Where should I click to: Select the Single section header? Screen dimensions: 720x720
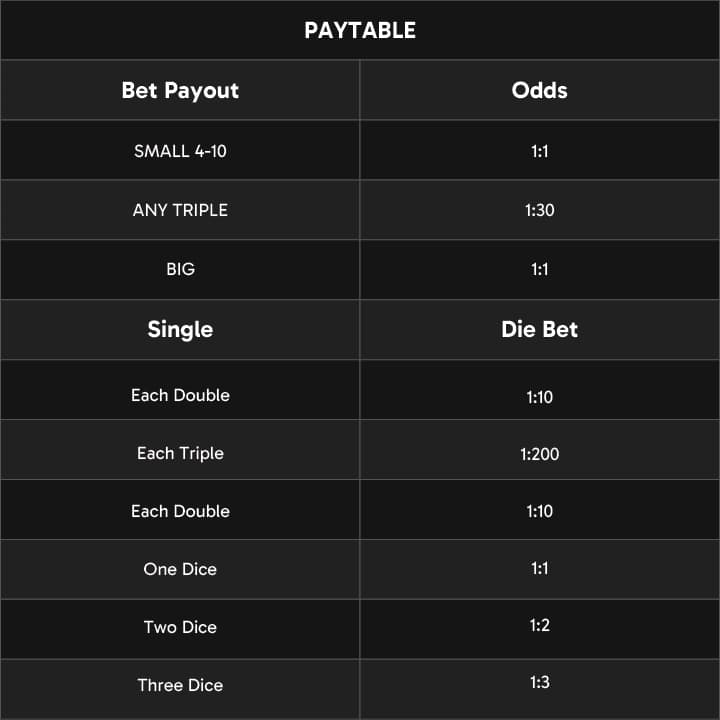click(x=180, y=329)
